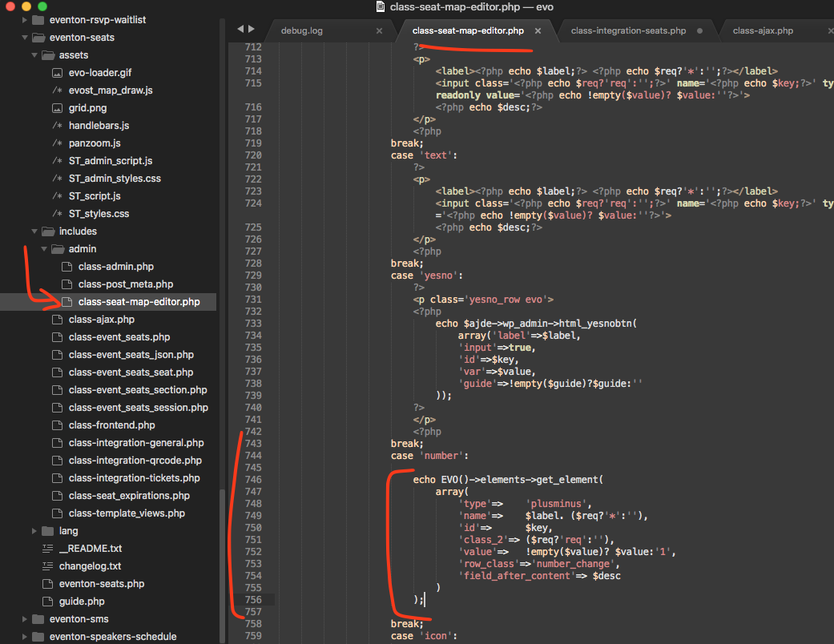The width and height of the screenshot is (834, 644).
Task: Close the class-seat-map-editor.php tab
Action: pyautogui.click(x=538, y=31)
